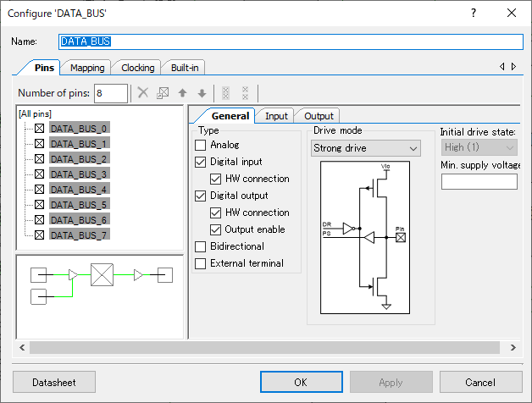Switch to the Pins tab
Screen dimensions: 532x403
pos(44,68)
